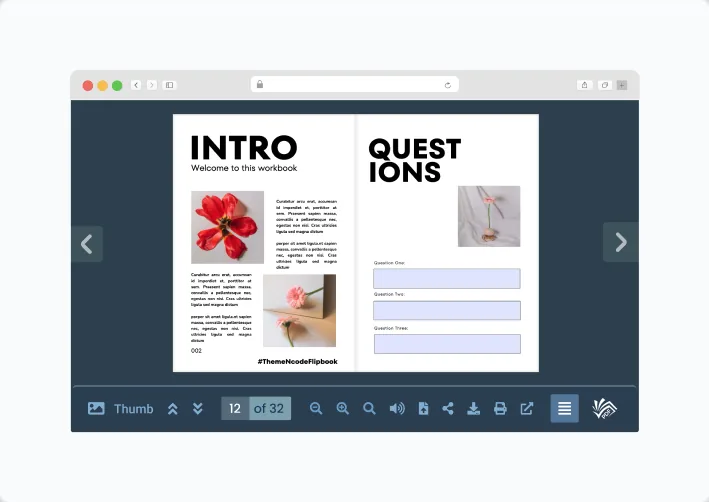Toggle the browser sidebar button
This screenshot has width=709, height=502.
[x=170, y=85]
